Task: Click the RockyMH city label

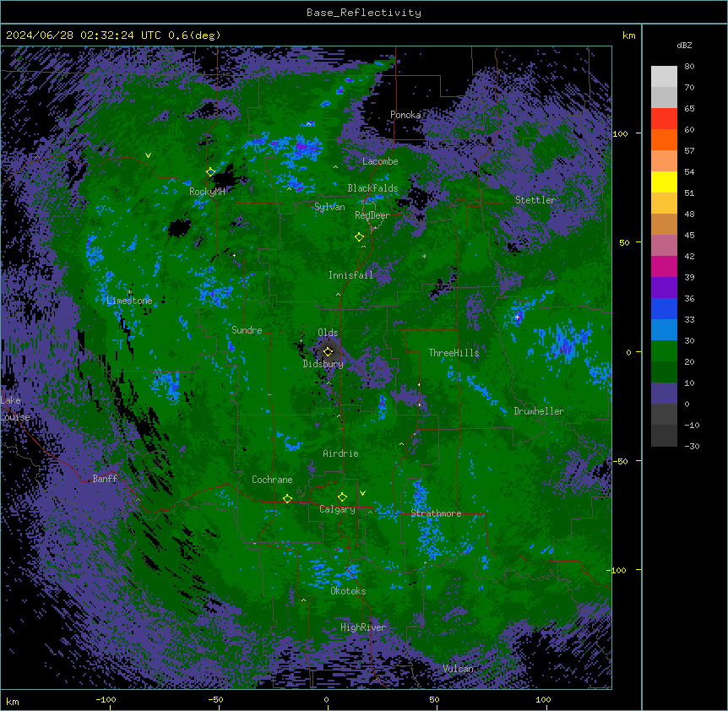Action: tap(207, 192)
